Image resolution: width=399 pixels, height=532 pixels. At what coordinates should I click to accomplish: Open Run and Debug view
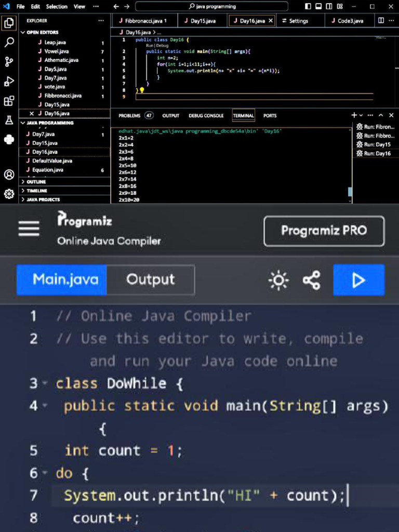[x=9, y=81]
